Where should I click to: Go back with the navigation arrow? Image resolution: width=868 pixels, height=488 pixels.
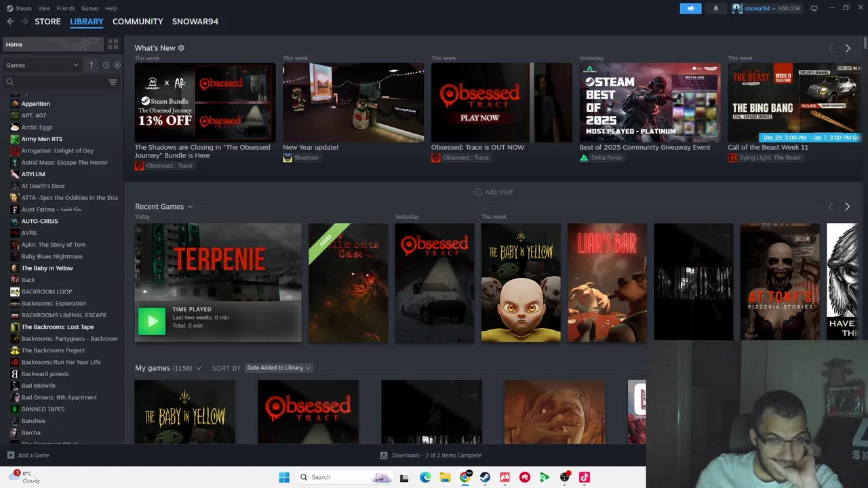(x=10, y=22)
